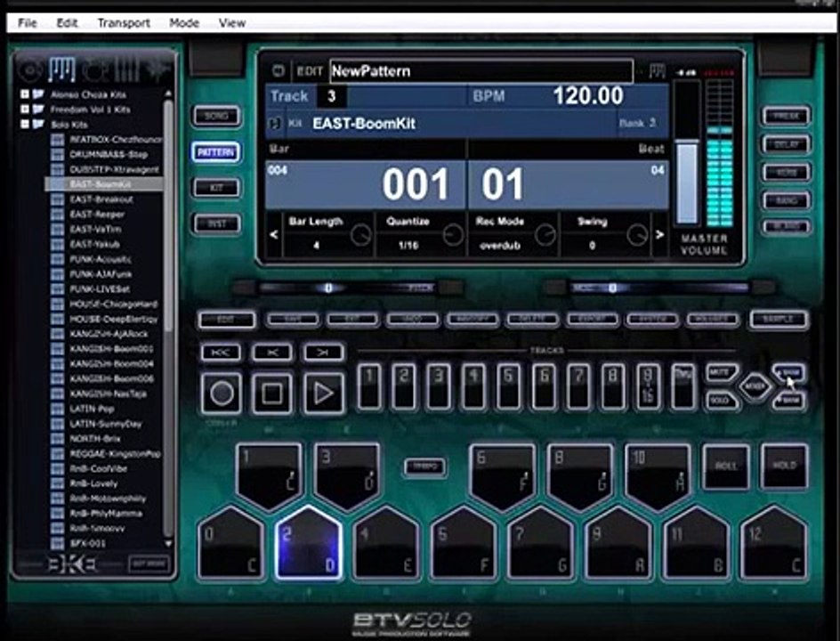Start recording with the Record button

tap(222, 394)
